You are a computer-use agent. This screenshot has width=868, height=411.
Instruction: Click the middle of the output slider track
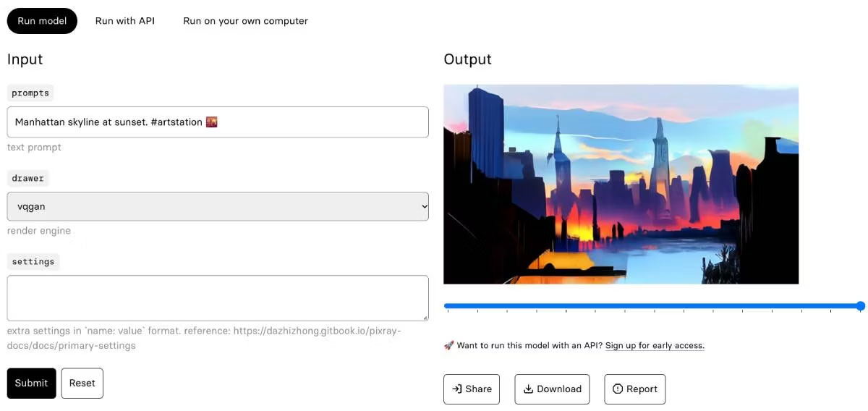[x=652, y=306]
